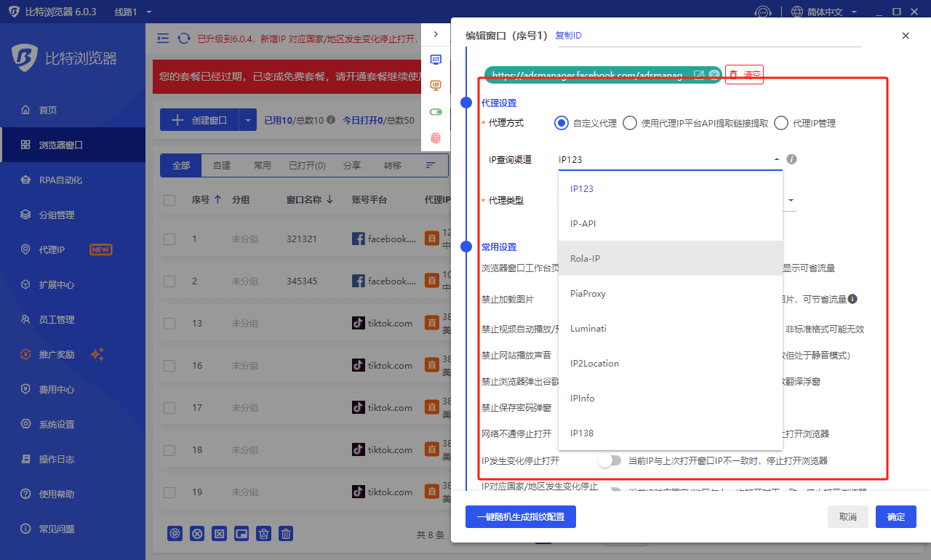Select the 代理IP管理 radio option
Image resolution: width=931 pixels, height=560 pixels.
coord(781,123)
